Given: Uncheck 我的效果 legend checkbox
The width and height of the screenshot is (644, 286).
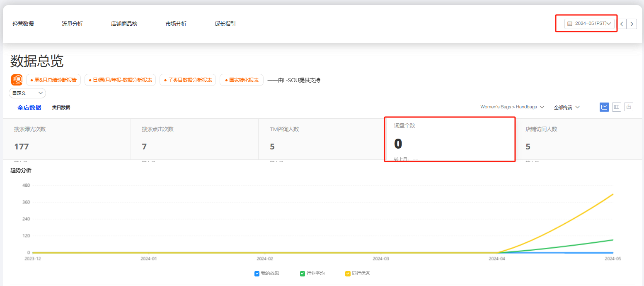Looking at the screenshot, I should coord(257,274).
